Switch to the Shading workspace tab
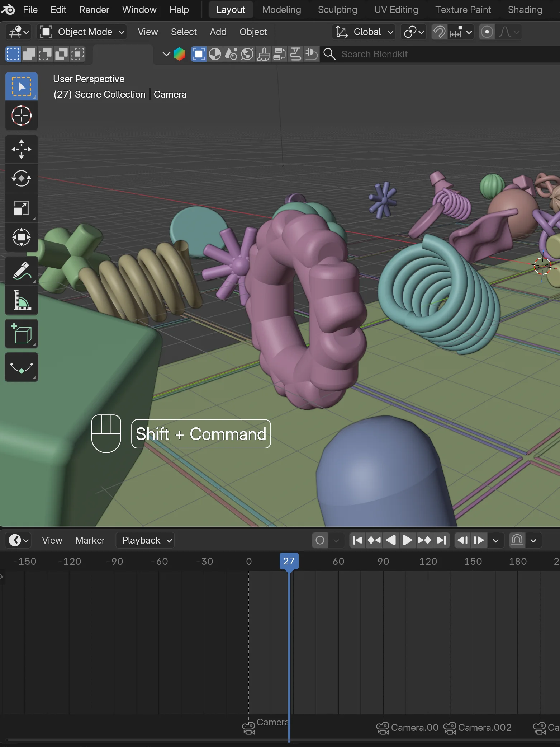560x747 pixels. (x=525, y=10)
